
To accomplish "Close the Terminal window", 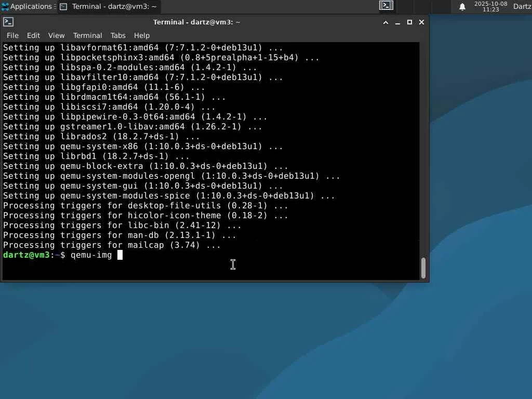I will click(x=421, y=22).
